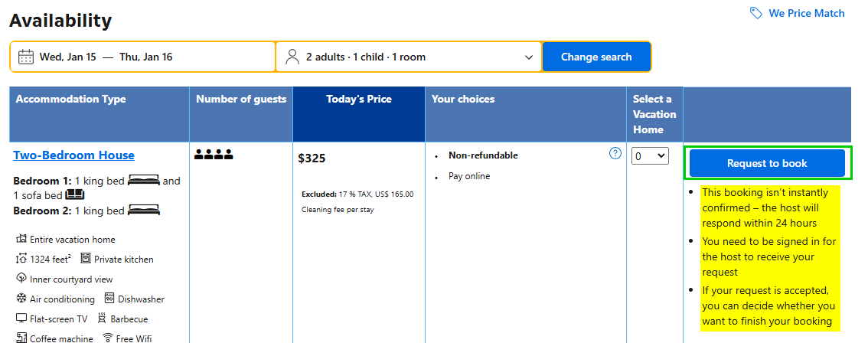This screenshot has width=868, height=343.
Task: Click the flat-screen TV icon
Action: pyautogui.click(x=21, y=318)
